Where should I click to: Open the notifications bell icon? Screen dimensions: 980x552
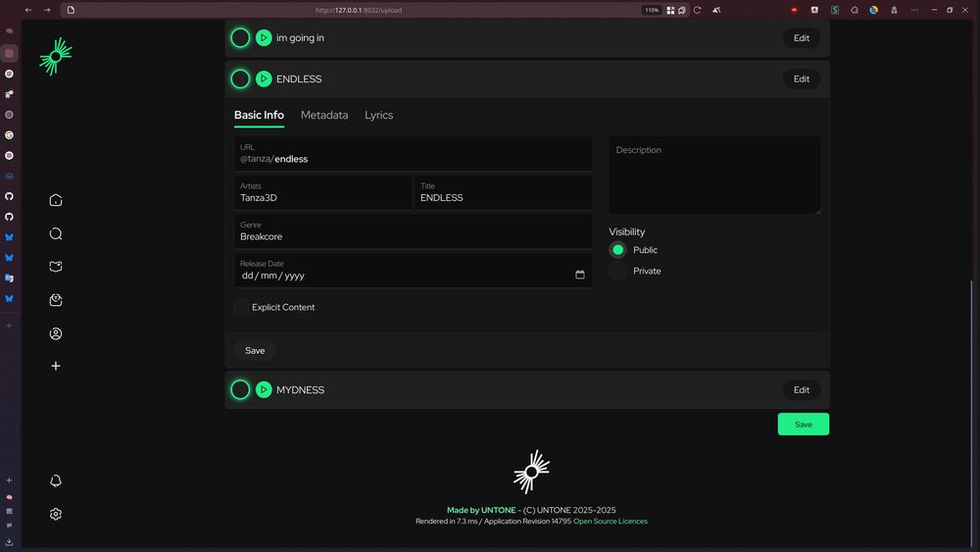(x=56, y=480)
